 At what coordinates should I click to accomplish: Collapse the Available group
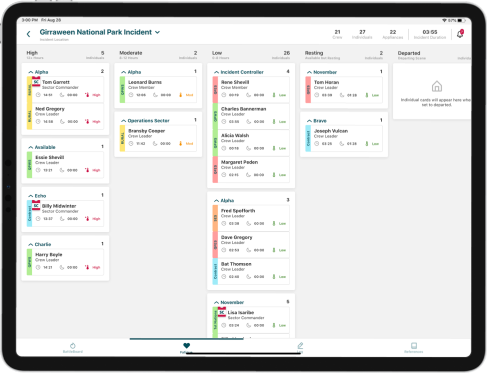(31, 147)
